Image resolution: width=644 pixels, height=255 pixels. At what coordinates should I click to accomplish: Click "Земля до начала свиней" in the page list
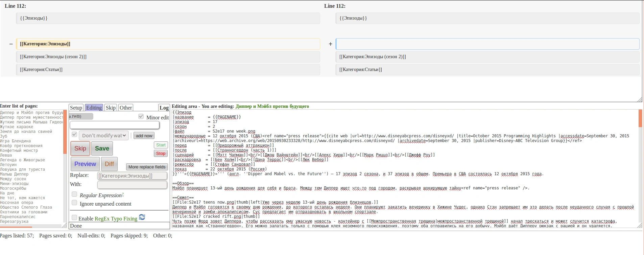point(26,132)
